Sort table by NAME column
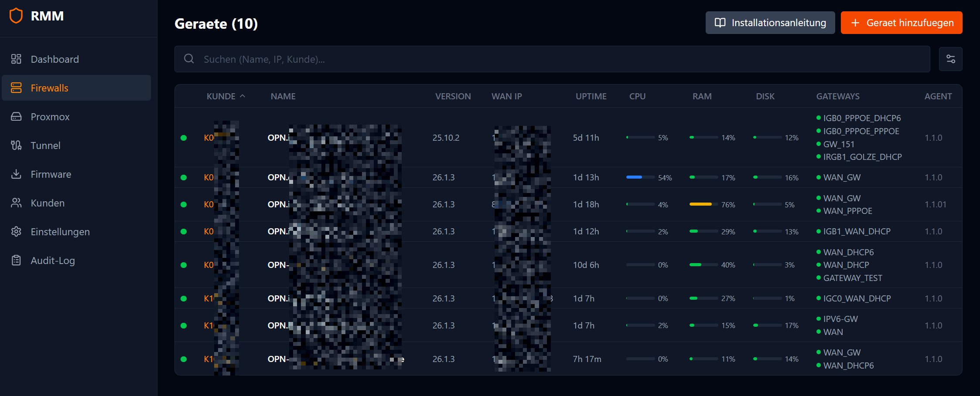Screen dimensions: 980x396 283,96
